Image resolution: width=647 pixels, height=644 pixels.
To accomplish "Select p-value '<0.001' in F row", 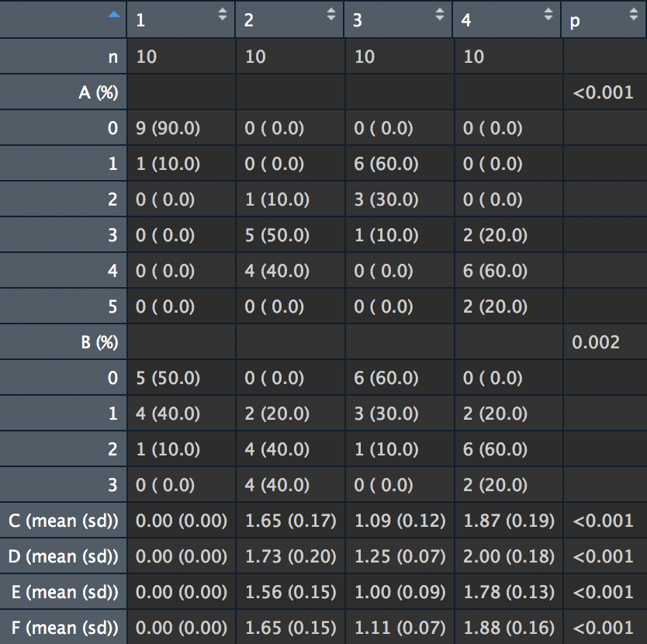I will pos(605,627).
